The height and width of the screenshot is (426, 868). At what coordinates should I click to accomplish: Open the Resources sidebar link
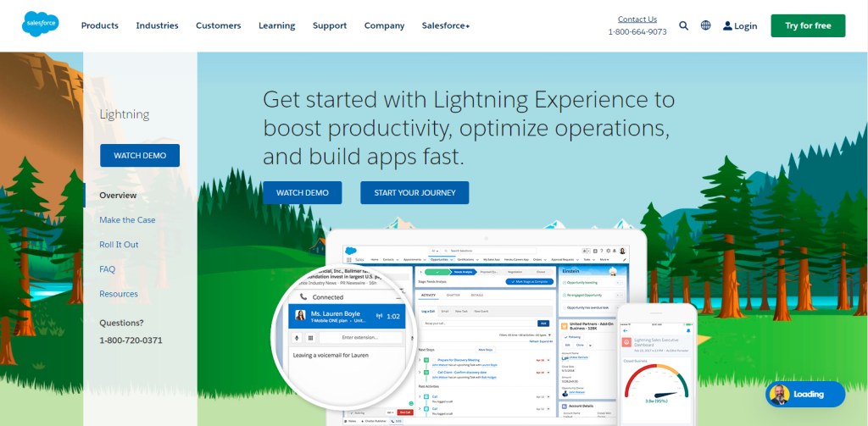(119, 294)
